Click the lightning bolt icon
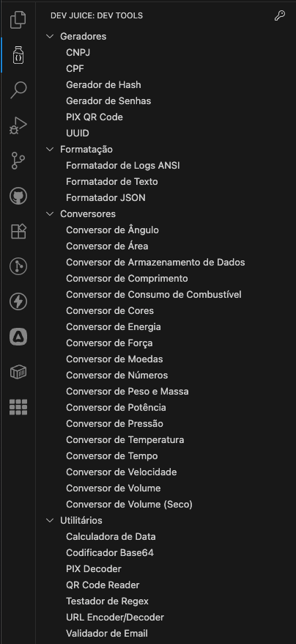Image resolution: width=296 pixels, height=644 pixels. 18,302
